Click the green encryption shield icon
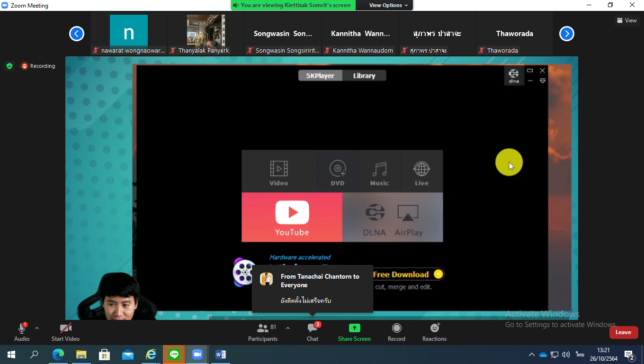644x364 pixels. click(x=9, y=66)
